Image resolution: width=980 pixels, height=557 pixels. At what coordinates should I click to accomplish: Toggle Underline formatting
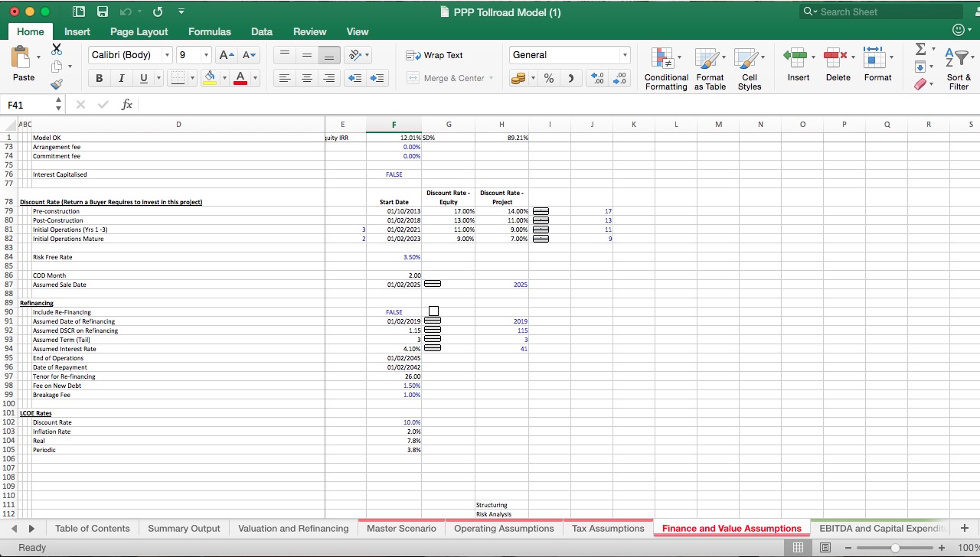tap(144, 78)
